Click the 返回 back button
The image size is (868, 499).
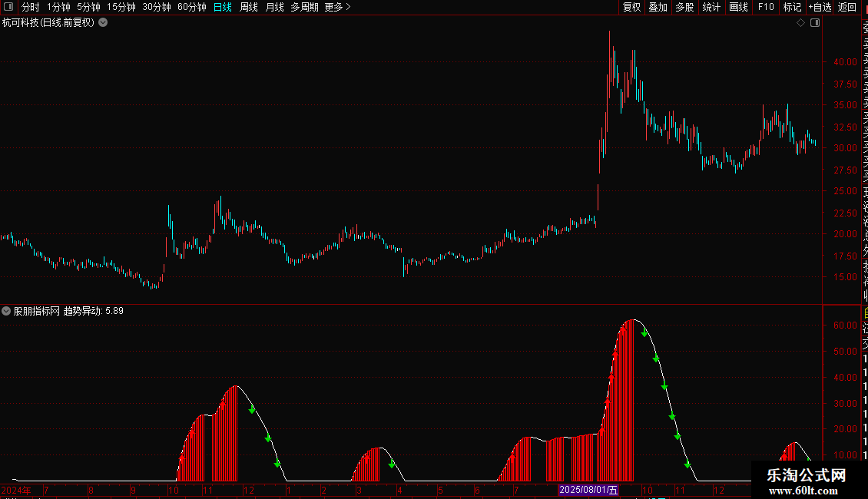pos(847,7)
